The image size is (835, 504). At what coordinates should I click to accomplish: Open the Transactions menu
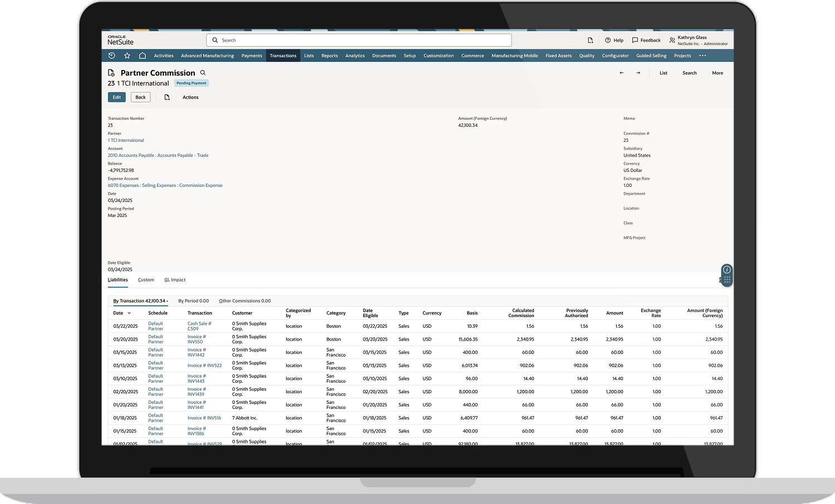click(283, 56)
